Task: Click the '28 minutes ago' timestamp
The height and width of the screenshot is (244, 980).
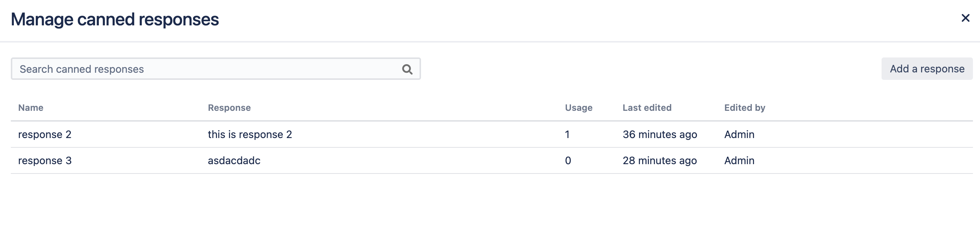Action: 660,161
